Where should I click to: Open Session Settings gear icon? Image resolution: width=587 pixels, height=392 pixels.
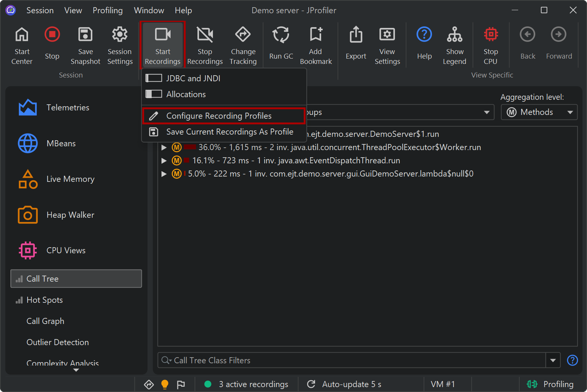coord(120,35)
